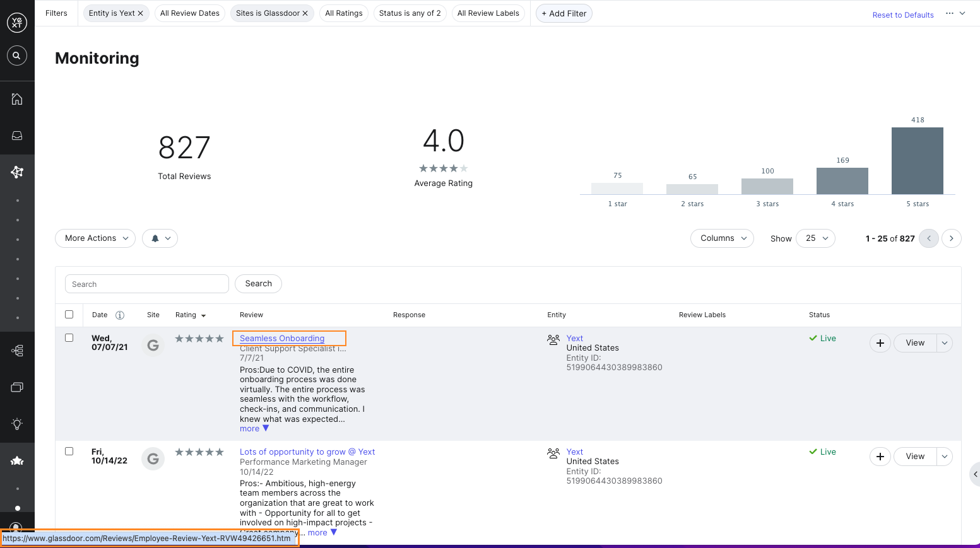Click the Date column info icon
The image size is (980, 548).
(x=120, y=315)
